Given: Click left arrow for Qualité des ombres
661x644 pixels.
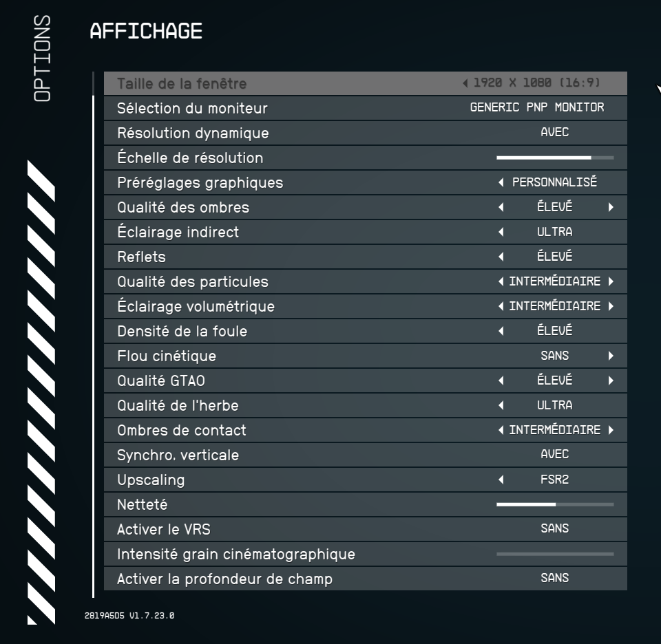Looking at the screenshot, I should tap(501, 207).
